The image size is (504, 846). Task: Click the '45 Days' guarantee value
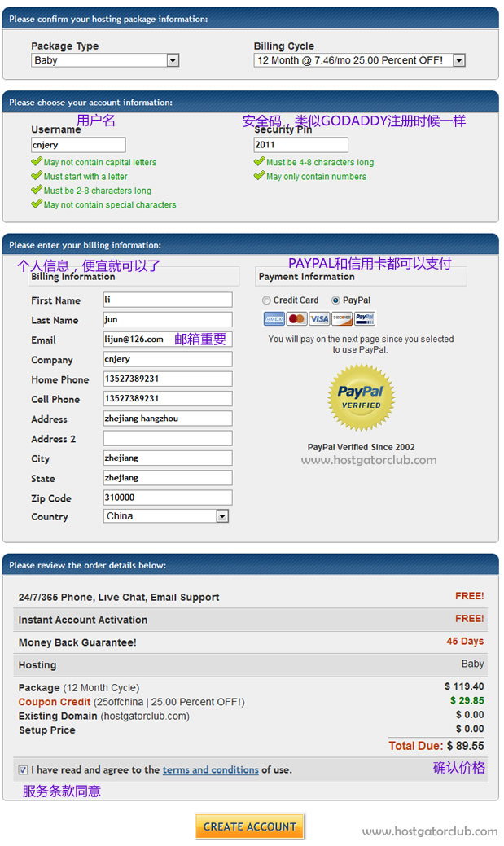tap(465, 642)
